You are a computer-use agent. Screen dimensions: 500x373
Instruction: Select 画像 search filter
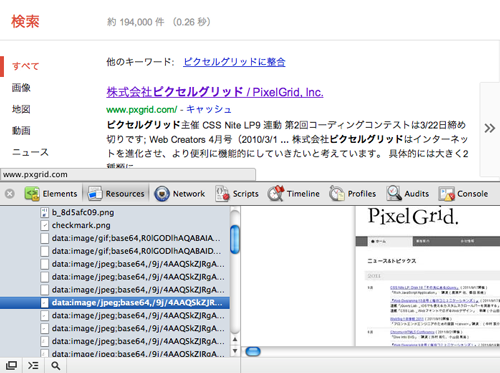click(21, 88)
